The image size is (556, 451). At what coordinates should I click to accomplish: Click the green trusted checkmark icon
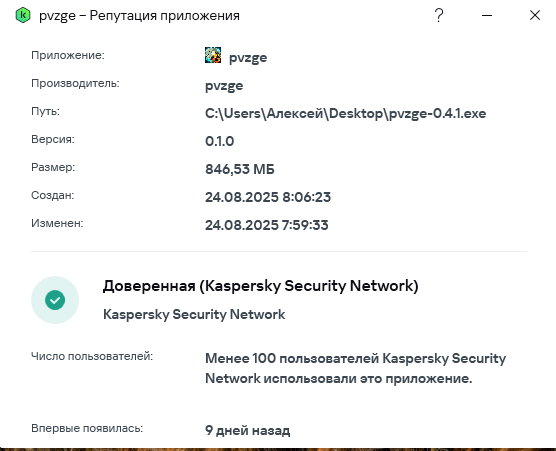coord(55,300)
